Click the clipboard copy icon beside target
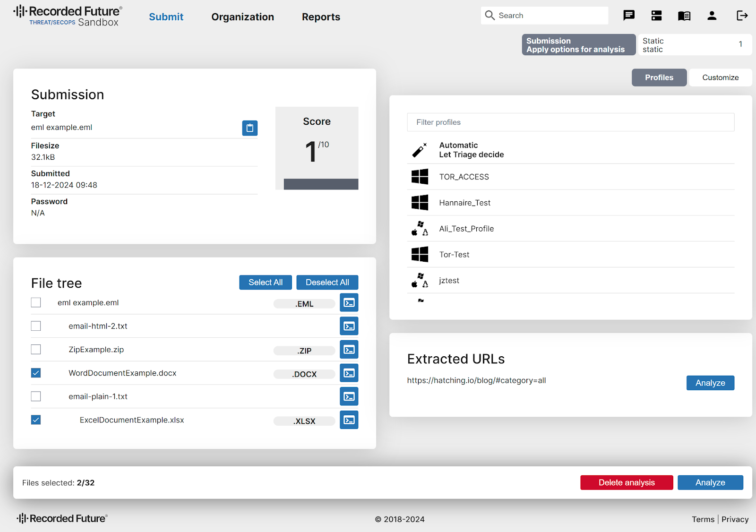Viewport: 756px width, 532px height. pos(249,128)
